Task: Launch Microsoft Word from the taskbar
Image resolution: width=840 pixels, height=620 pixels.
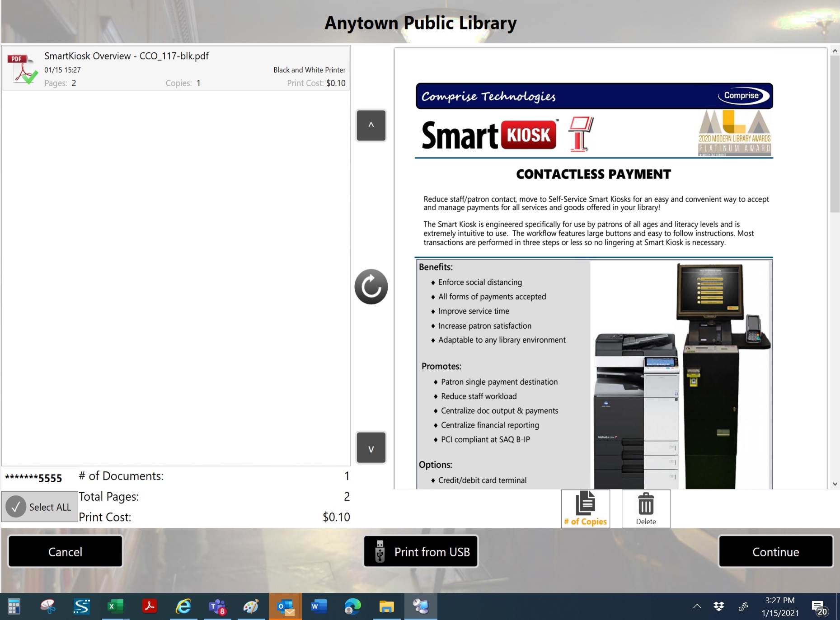Action: 319,606
